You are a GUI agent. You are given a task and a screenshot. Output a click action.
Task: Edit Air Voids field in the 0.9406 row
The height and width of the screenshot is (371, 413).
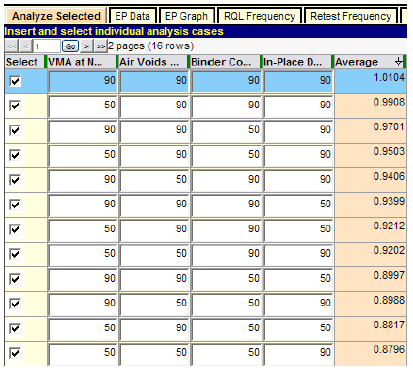click(x=154, y=180)
